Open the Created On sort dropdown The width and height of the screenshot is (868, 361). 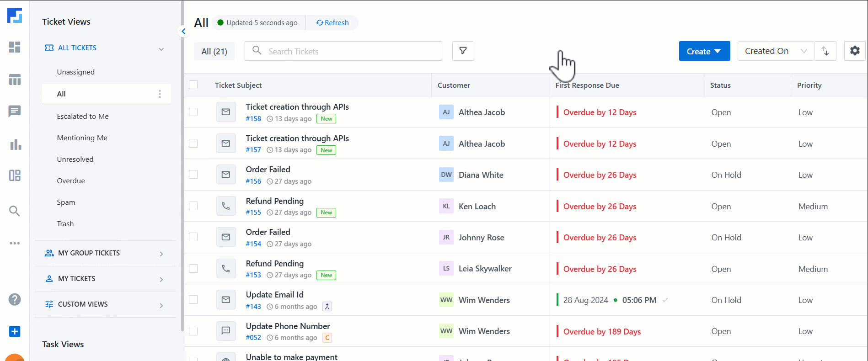click(776, 51)
